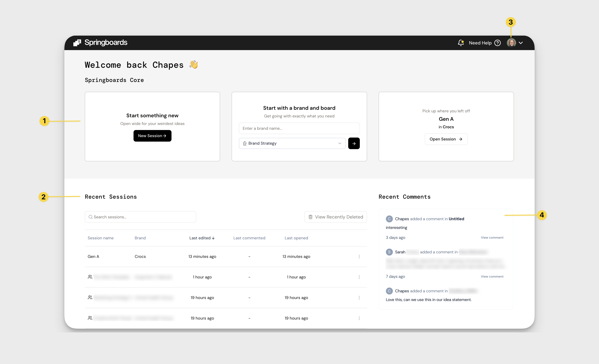Viewport: 599px width, 364px height.
Task: Click the Springboards logo icon
Action: click(x=77, y=43)
